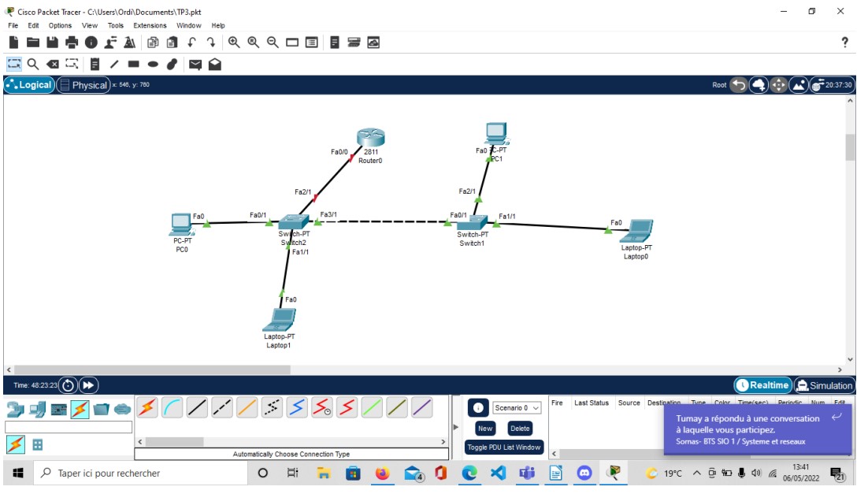
Task: Save the network with the floppy icon
Action: (x=53, y=43)
